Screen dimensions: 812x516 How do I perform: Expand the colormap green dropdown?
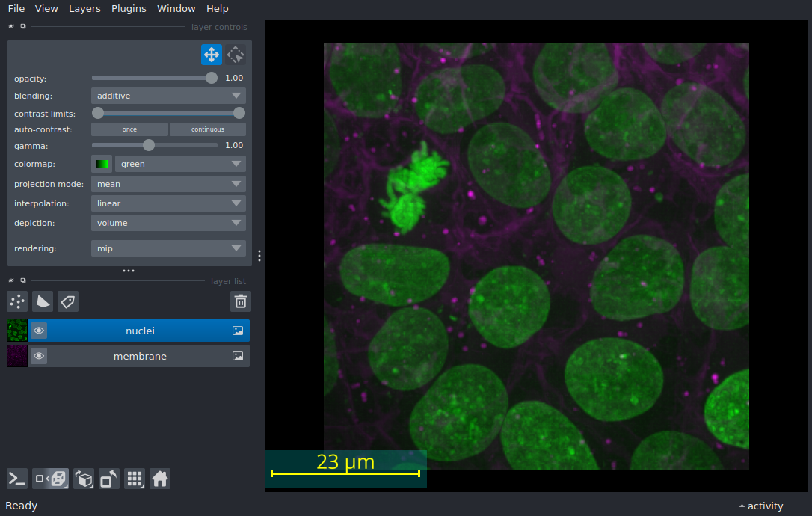click(180, 164)
